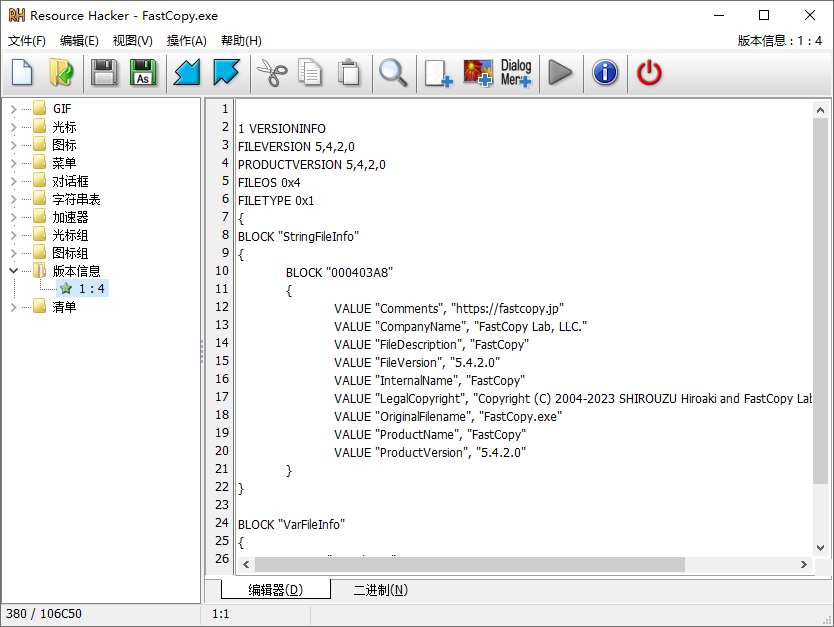
Task: Expand the GIF tree node
Action: click(x=13, y=109)
